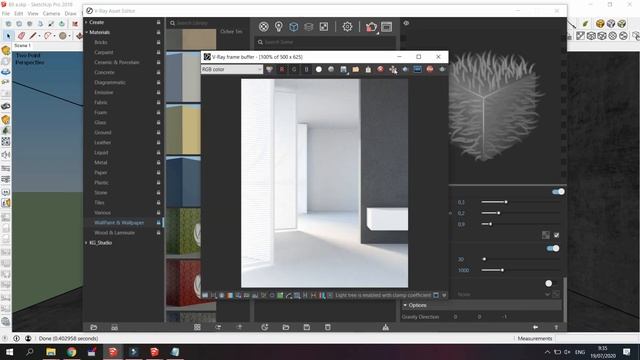Toggle the eye preview icon above fur preview
Viewport: 640px width, 360px height.
(x=406, y=23)
